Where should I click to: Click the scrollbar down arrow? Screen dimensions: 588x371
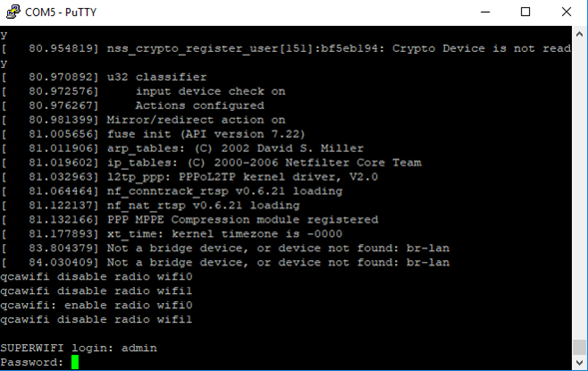point(579,362)
